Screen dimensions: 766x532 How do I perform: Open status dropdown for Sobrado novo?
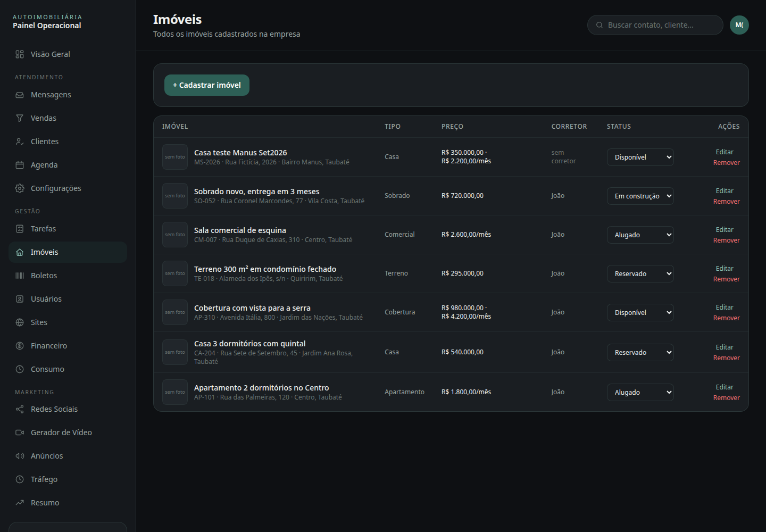[x=640, y=196]
